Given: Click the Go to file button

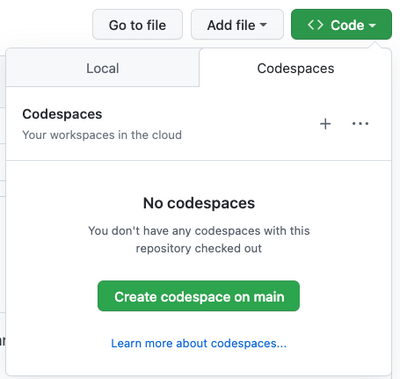Looking at the screenshot, I should coord(137,25).
